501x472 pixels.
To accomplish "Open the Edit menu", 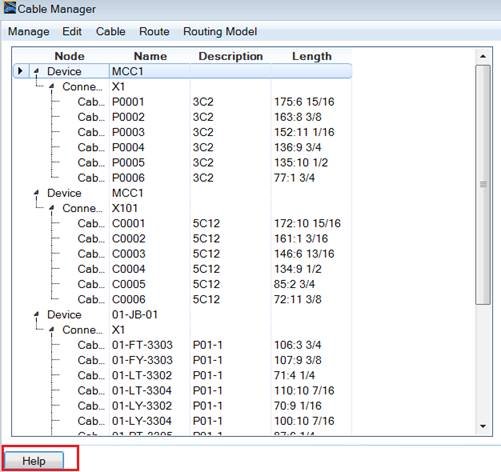I will coord(72,32).
